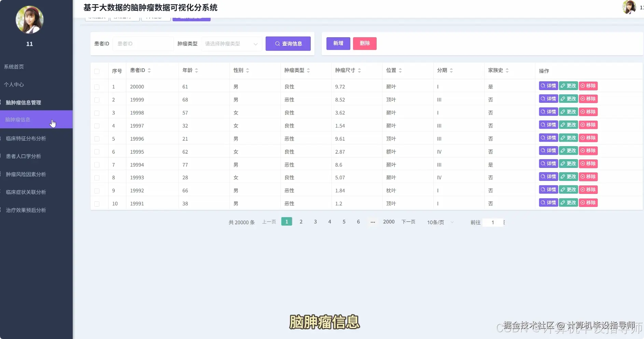Check the checkbox for patient 19996
This screenshot has width=644, height=339.
97,139
